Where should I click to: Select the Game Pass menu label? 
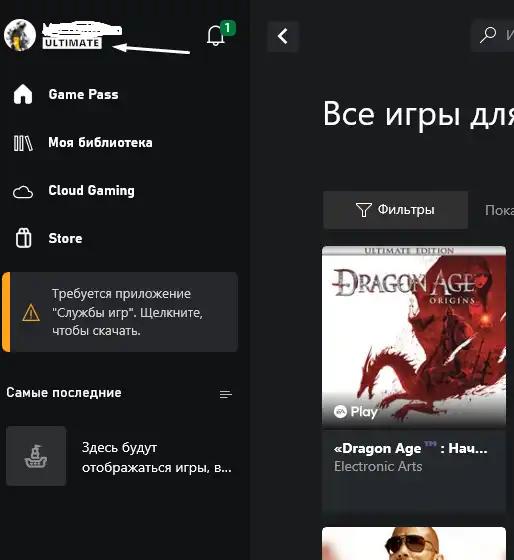point(83,94)
